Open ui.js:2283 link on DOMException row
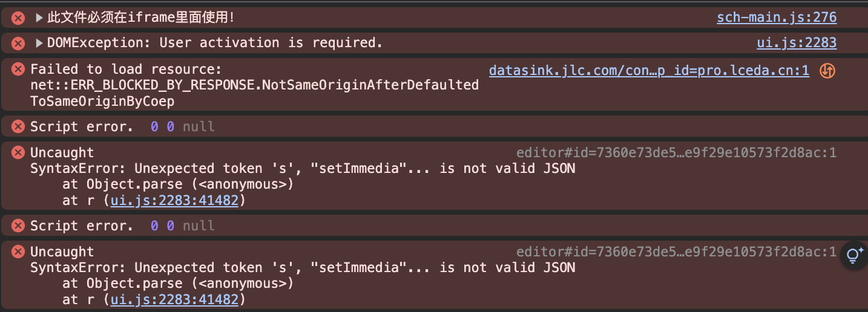Screen dimensions: 868x312 point(797,43)
